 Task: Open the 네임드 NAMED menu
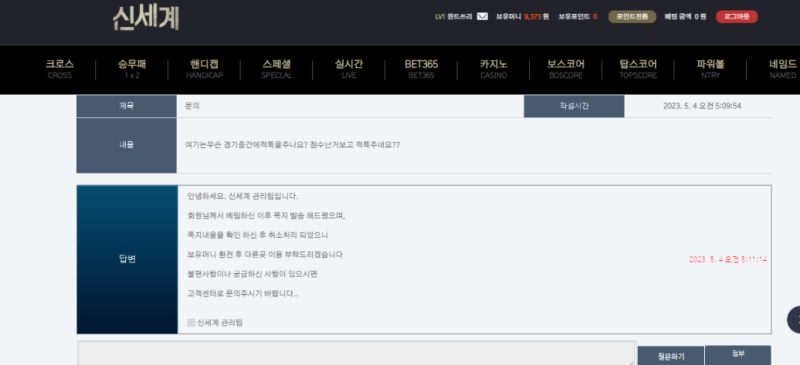coord(783,69)
